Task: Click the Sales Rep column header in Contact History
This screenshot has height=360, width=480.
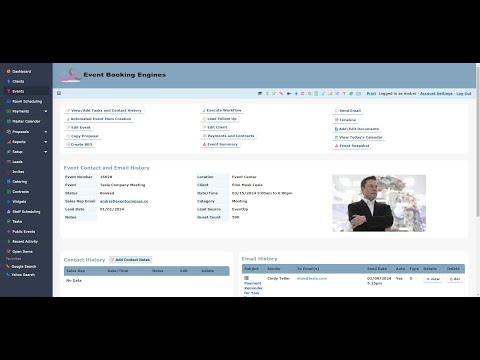Action: click(x=75, y=271)
